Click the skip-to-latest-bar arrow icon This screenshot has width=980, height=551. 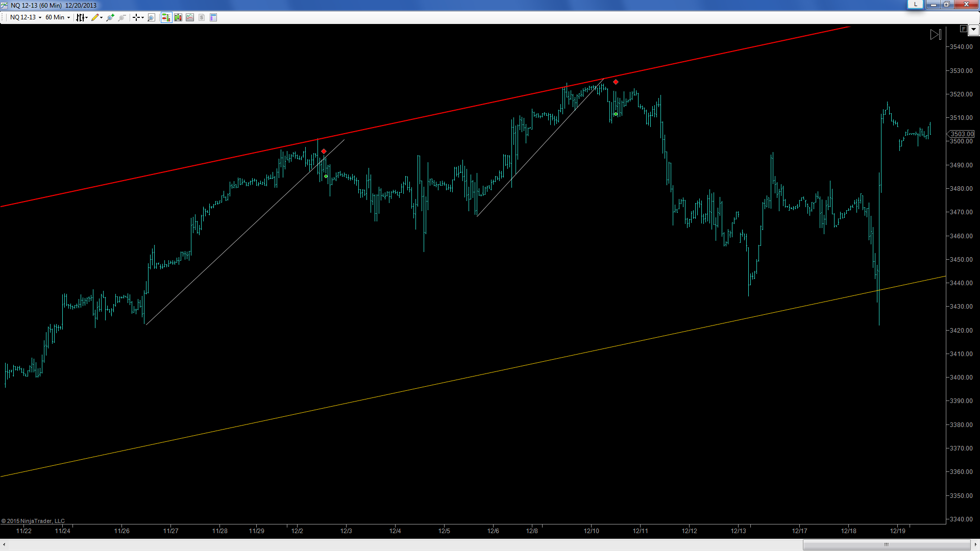(x=936, y=35)
